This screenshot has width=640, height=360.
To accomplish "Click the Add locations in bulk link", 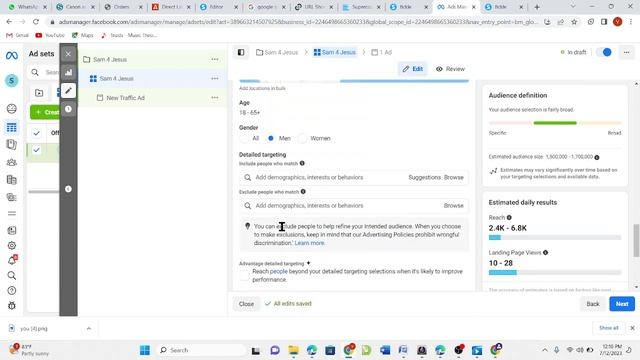I will point(262,88).
